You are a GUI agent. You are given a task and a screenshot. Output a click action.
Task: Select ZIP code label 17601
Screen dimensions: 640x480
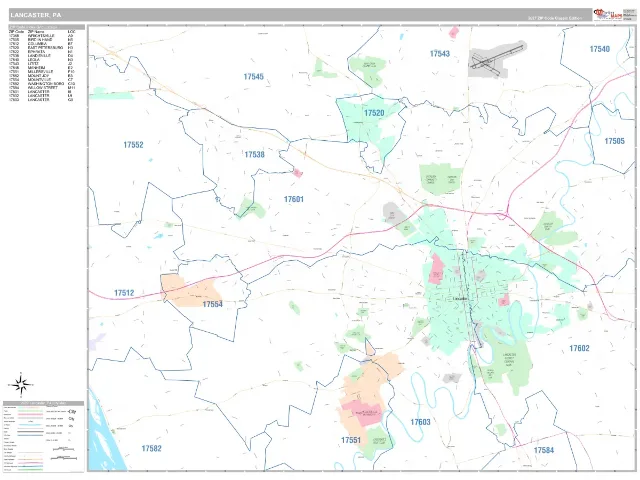point(293,199)
